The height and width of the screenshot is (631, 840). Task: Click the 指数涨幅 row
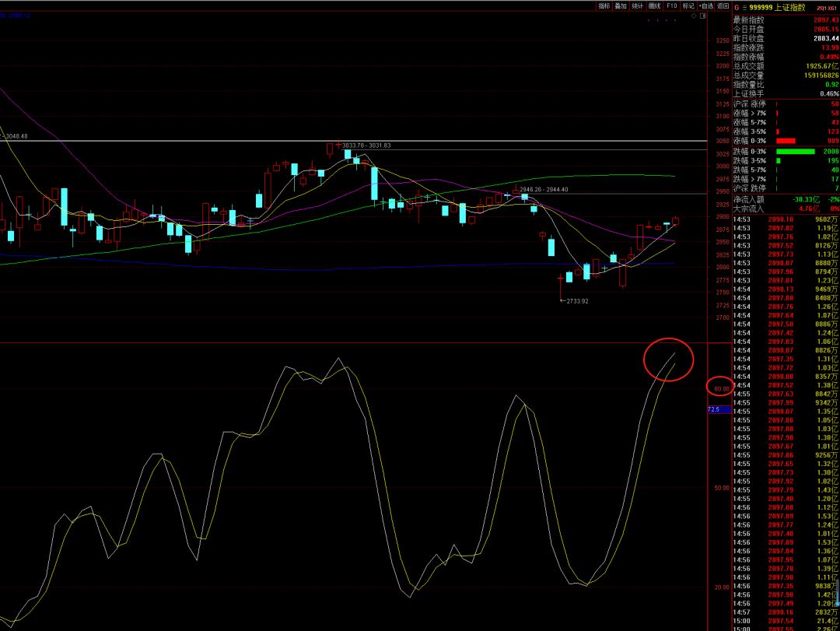[x=786, y=56]
